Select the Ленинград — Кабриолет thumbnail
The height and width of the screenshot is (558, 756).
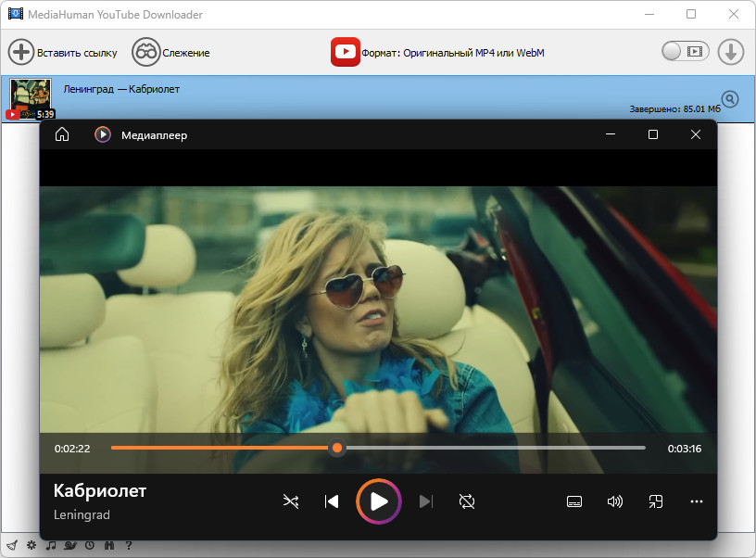[31, 98]
